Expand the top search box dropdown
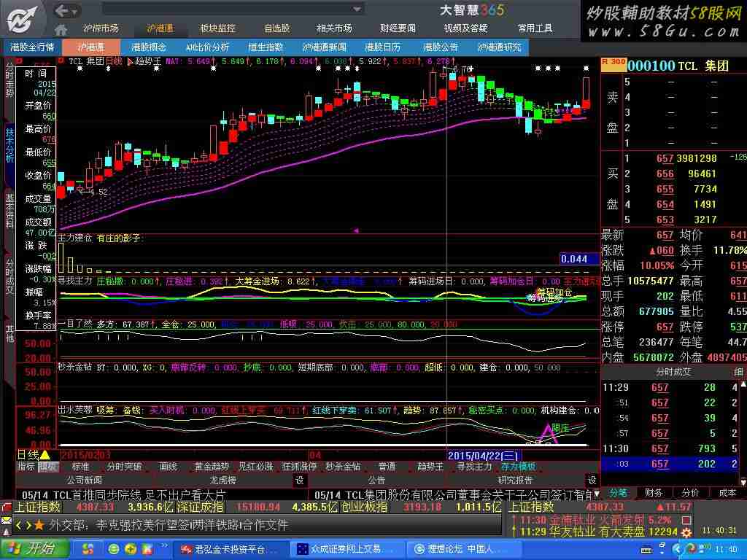The image size is (747, 560). pos(357,9)
